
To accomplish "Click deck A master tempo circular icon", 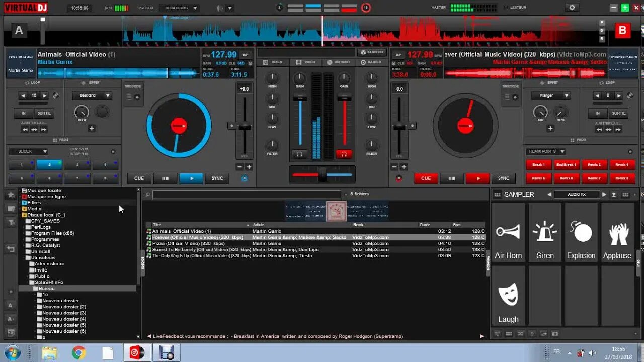I will pyautogui.click(x=245, y=178).
